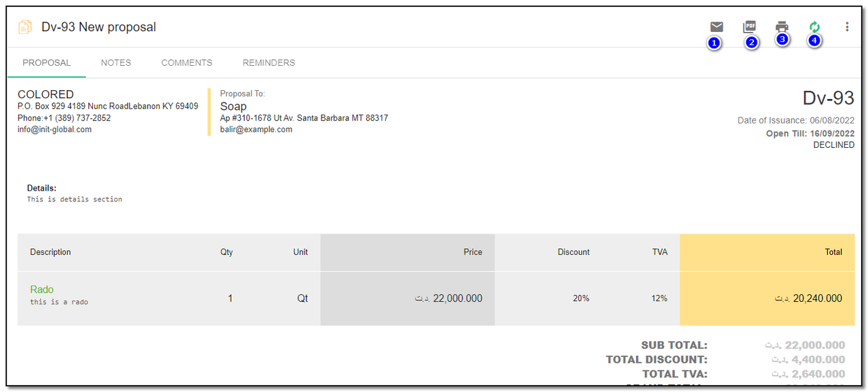The image size is (868, 392).
Task: Click the export to PDF icon
Action: click(x=749, y=27)
